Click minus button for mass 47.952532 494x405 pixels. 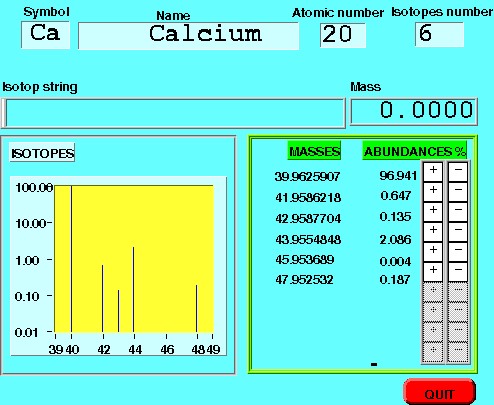[x=458, y=271]
